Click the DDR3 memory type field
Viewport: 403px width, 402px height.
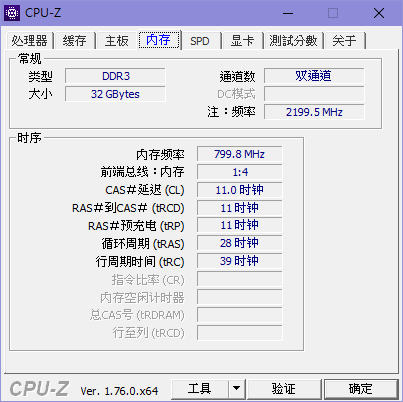[x=115, y=76]
